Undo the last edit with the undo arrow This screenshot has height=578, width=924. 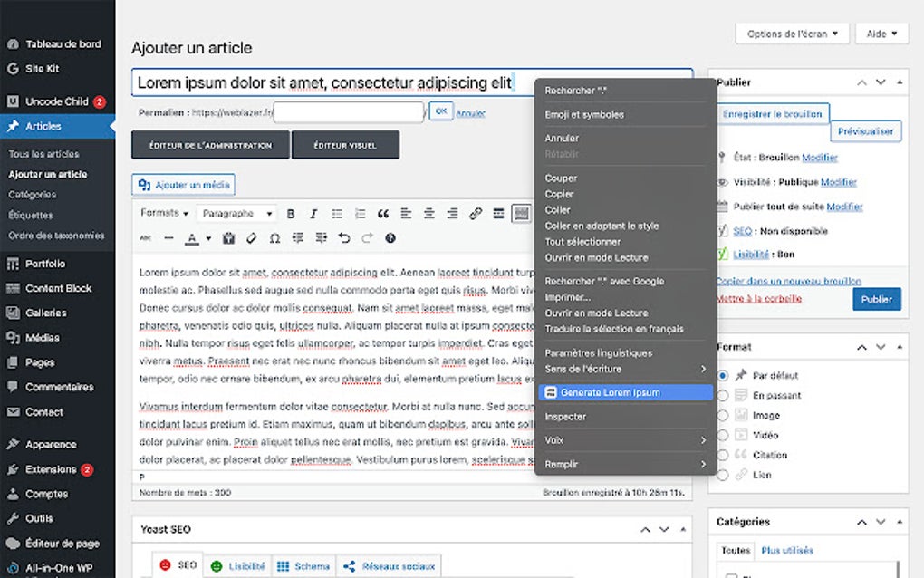pyautogui.click(x=343, y=238)
